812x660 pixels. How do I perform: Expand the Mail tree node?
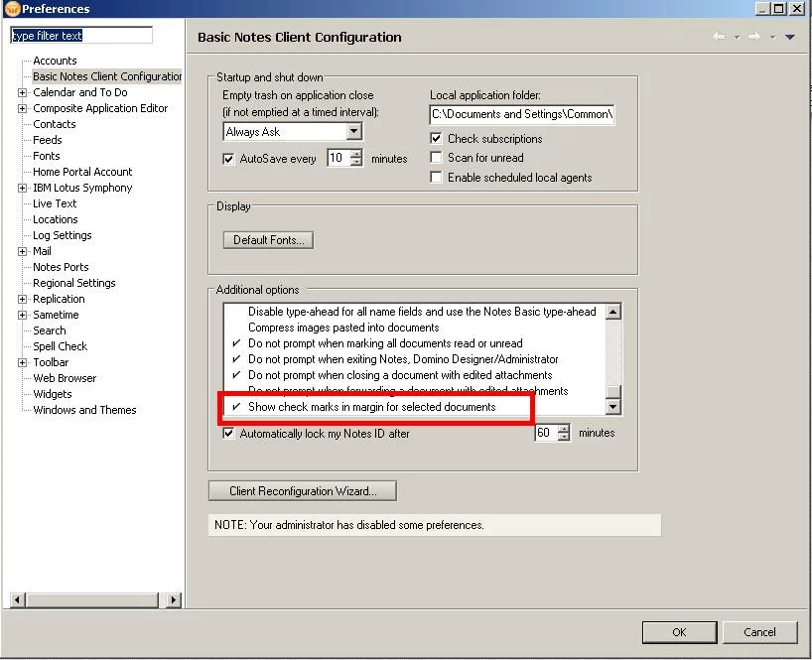click(x=22, y=251)
